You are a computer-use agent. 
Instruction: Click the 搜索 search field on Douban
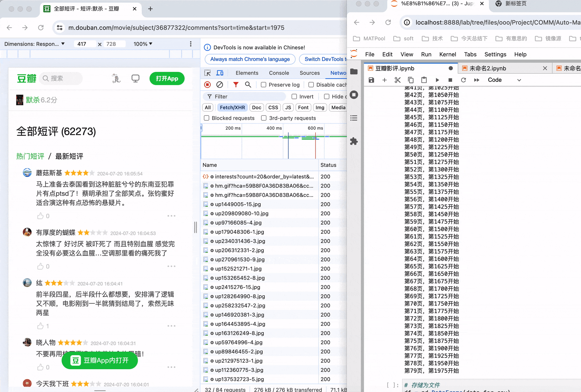[61, 79]
